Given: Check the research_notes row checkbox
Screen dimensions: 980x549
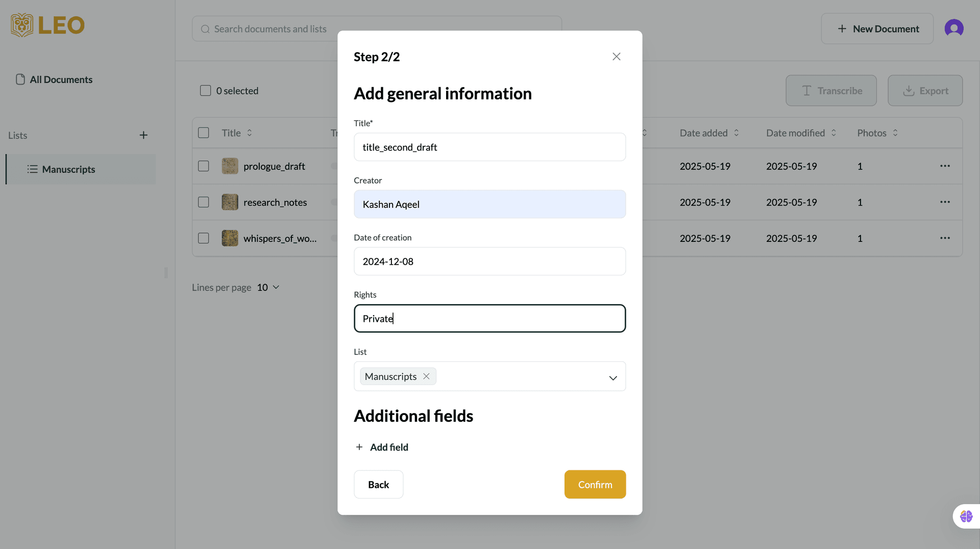Looking at the screenshot, I should [x=204, y=203].
